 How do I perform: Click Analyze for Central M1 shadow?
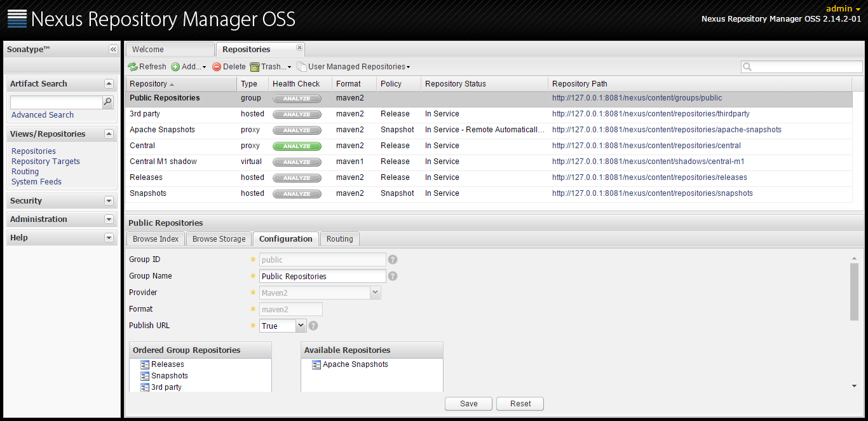click(x=297, y=162)
